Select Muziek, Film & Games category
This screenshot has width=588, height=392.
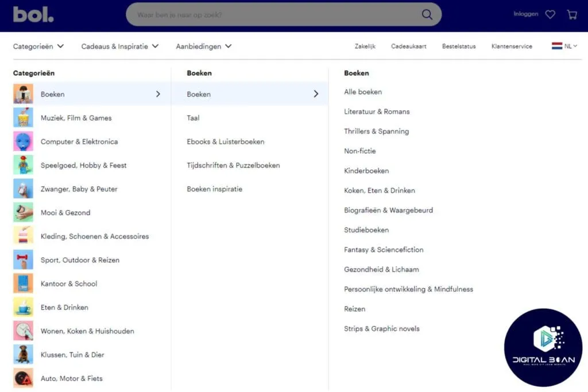[76, 118]
